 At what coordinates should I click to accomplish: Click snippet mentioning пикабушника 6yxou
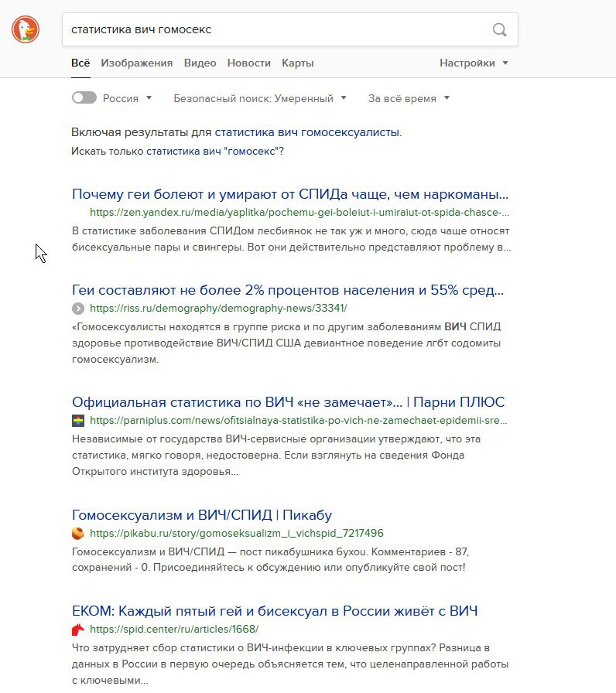(271, 559)
